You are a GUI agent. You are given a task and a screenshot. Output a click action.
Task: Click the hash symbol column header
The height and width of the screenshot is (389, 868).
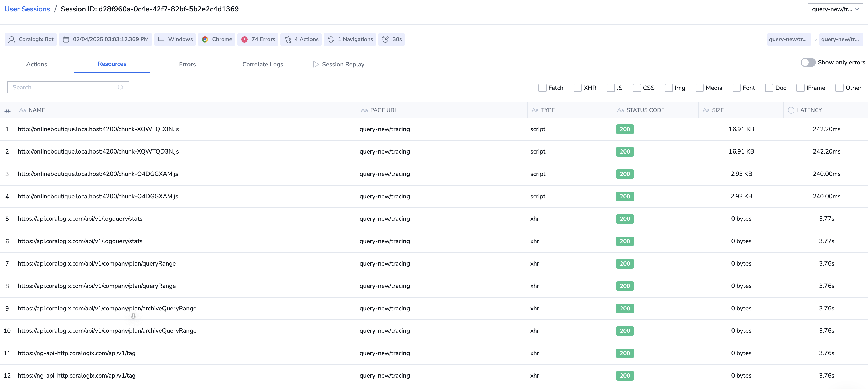click(x=7, y=110)
